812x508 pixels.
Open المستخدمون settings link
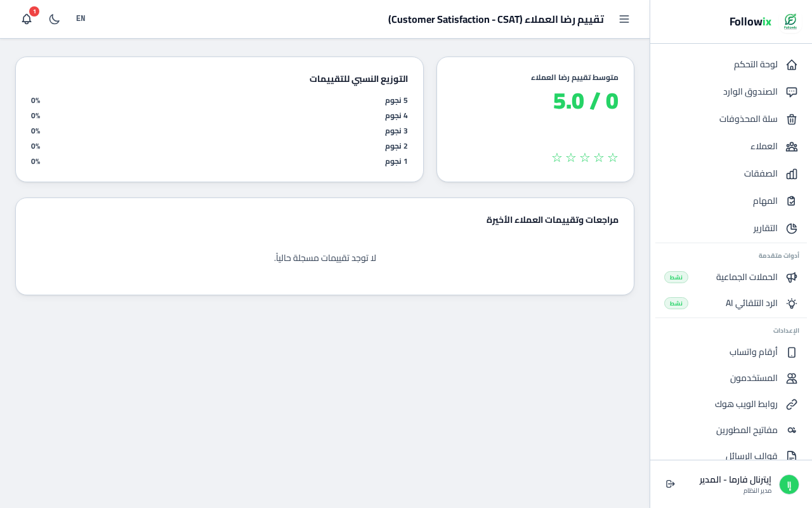731,378
